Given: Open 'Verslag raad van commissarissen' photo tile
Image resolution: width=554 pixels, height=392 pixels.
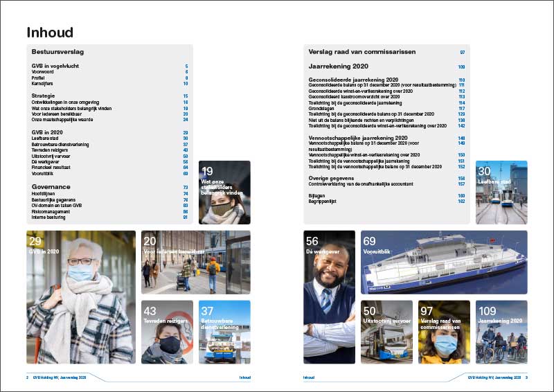Looking at the screenshot, I should pos(444,332).
